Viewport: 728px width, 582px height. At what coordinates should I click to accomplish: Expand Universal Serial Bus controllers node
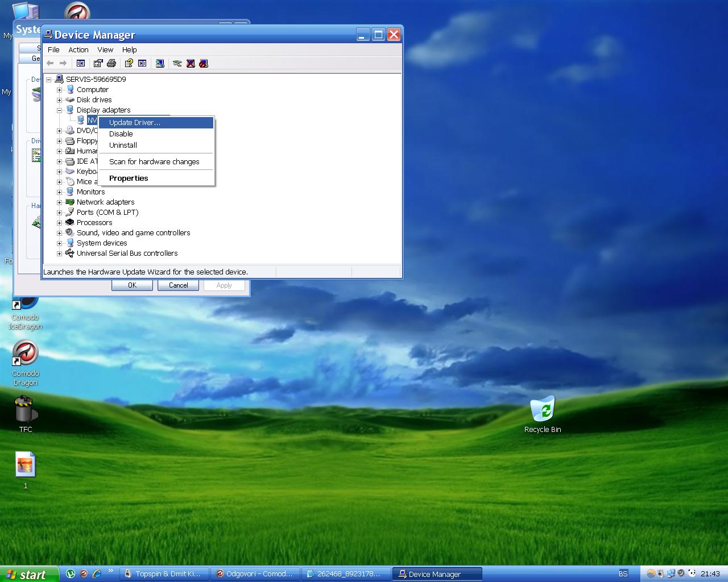coord(59,253)
